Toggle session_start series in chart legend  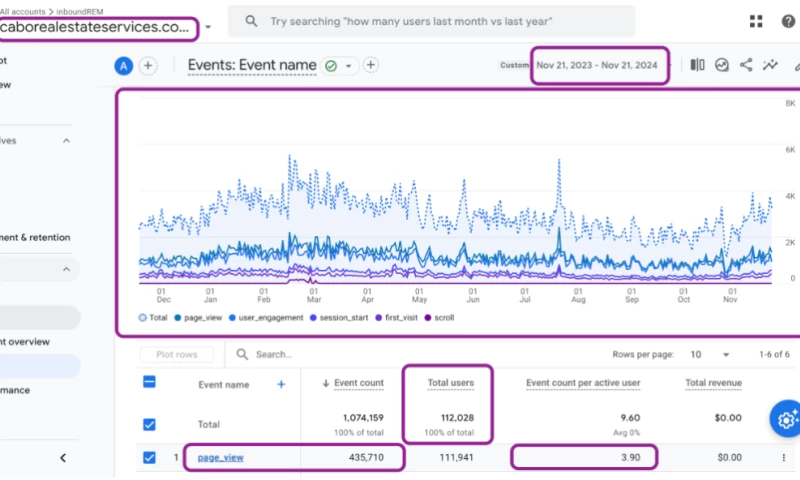point(339,318)
